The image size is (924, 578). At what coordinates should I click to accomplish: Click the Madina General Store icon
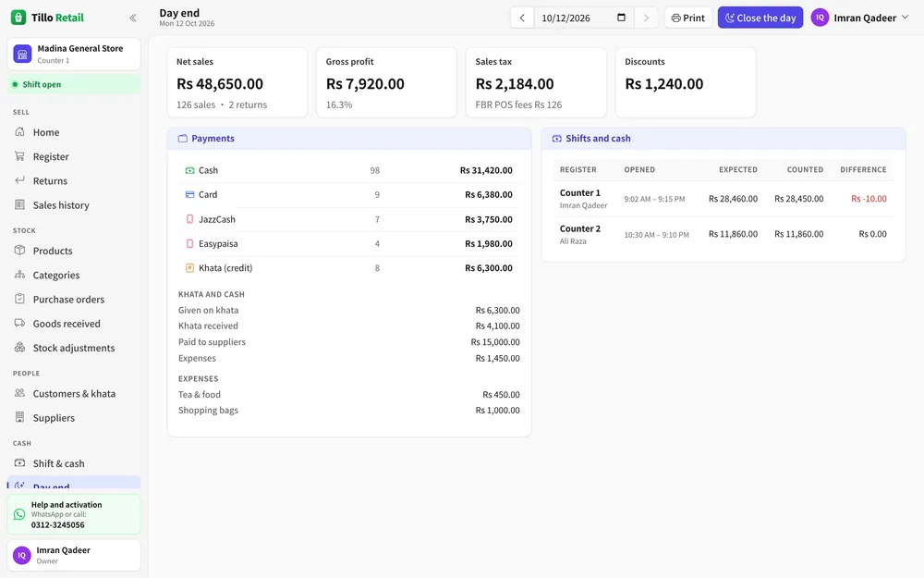point(22,54)
